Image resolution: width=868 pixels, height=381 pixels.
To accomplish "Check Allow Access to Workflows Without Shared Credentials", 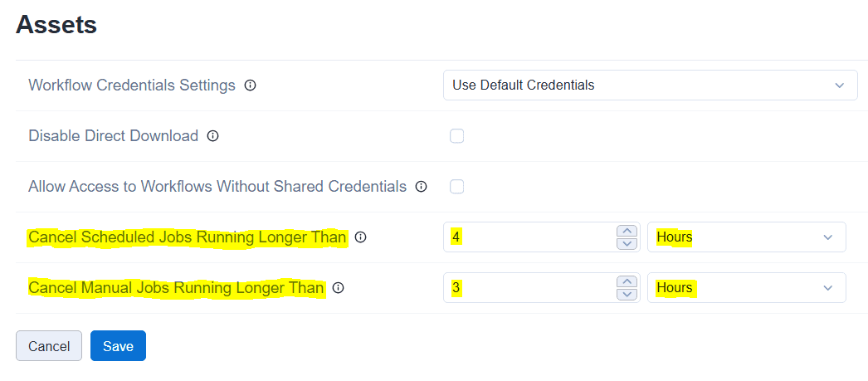I will pos(456,187).
